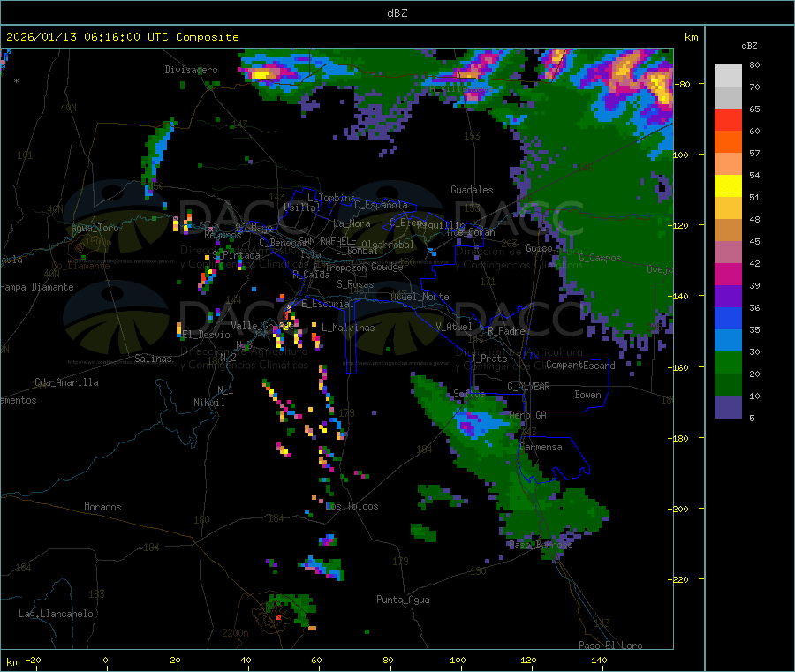Click the Punta_Agua place label
Viewport: 795px width, 672px height.
pos(403,600)
